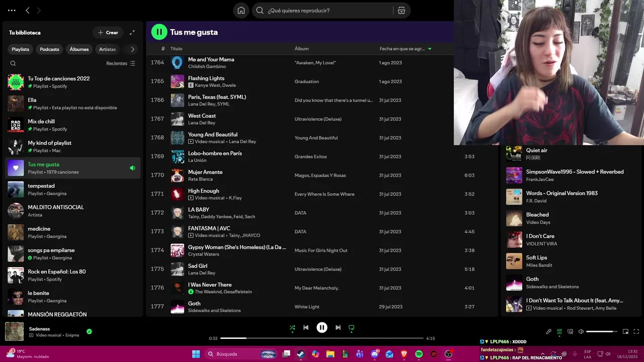Click the Sadeness now-playing cover art

[x=15, y=331]
